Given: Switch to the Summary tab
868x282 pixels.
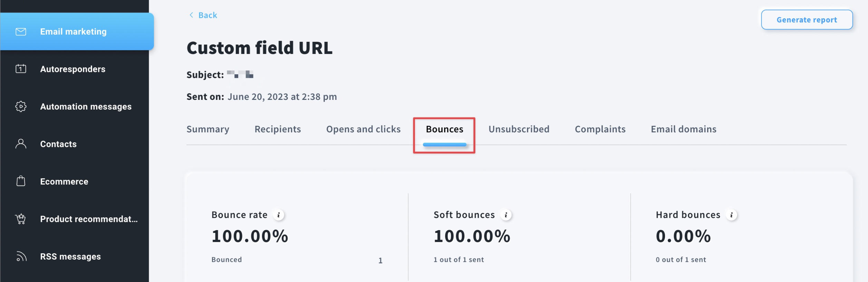Looking at the screenshot, I should pos(208,129).
